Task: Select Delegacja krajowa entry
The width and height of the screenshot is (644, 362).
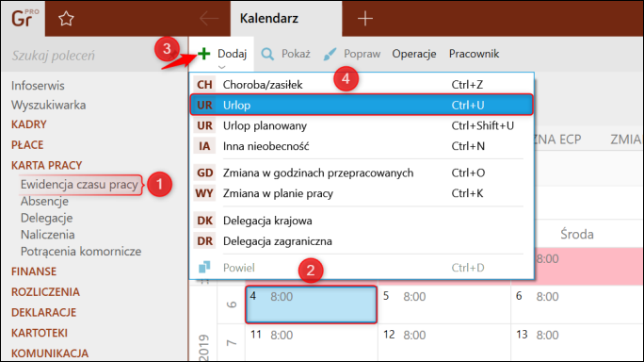Action: point(362,221)
